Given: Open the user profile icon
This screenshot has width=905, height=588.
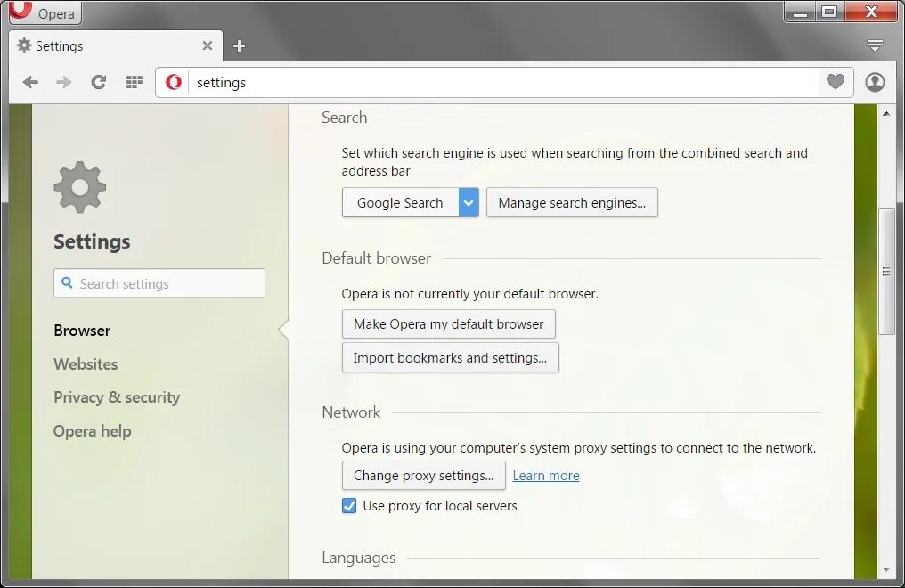Looking at the screenshot, I should point(874,82).
